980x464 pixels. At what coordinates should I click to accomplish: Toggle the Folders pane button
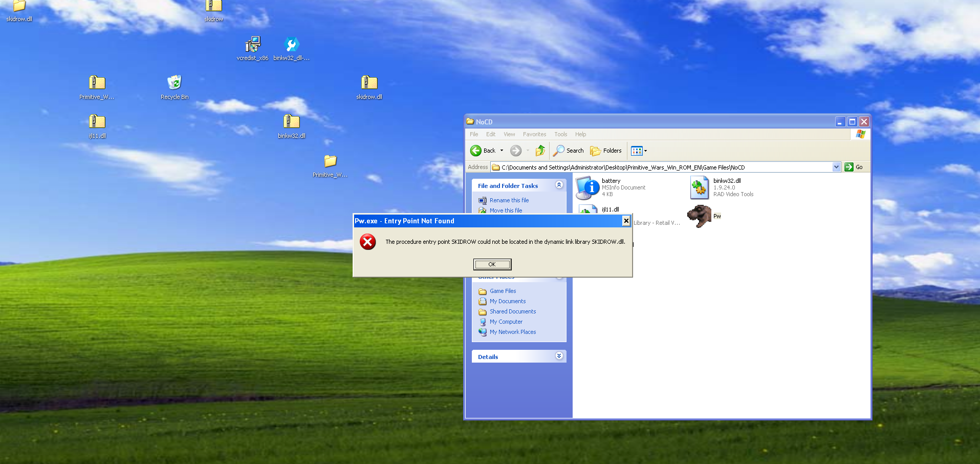point(606,151)
